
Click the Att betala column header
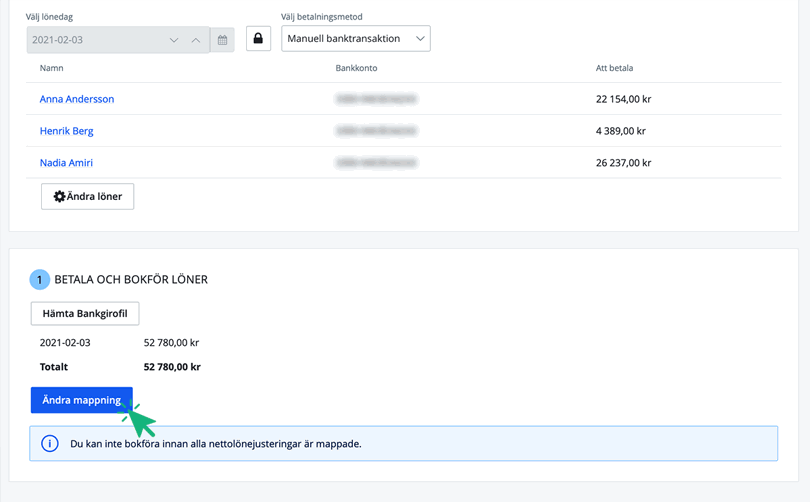pyautogui.click(x=614, y=68)
